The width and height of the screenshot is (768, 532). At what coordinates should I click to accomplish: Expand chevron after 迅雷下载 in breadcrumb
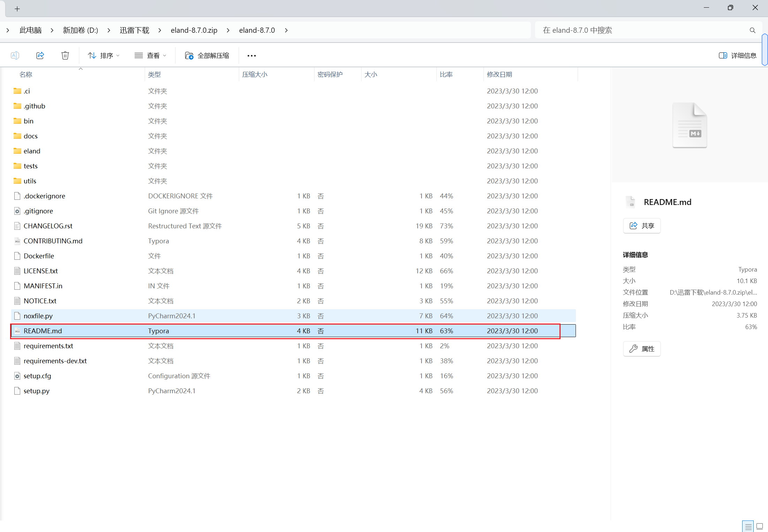coord(160,30)
